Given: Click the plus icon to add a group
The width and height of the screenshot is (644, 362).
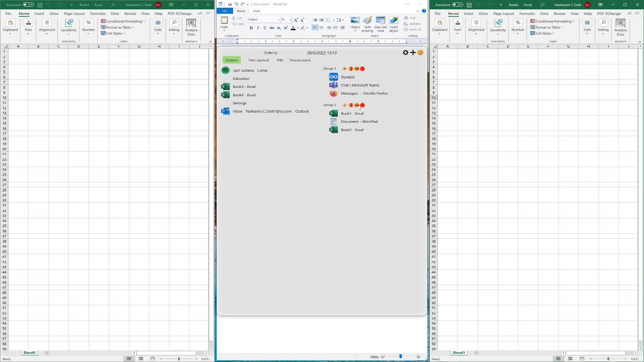Looking at the screenshot, I should coord(413,53).
